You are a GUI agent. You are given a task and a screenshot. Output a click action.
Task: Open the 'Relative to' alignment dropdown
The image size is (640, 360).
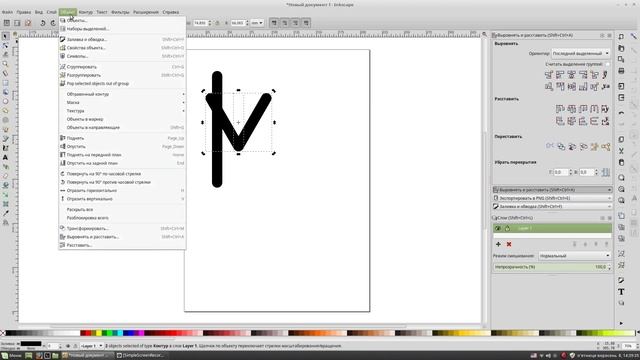[x=581, y=53]
